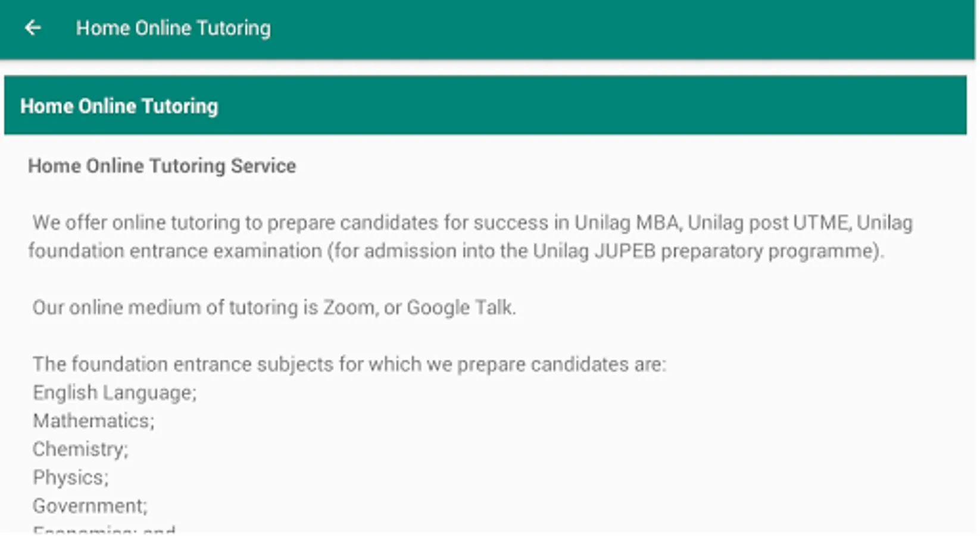Tap the back arrow icon

click(x=33, y=28)
